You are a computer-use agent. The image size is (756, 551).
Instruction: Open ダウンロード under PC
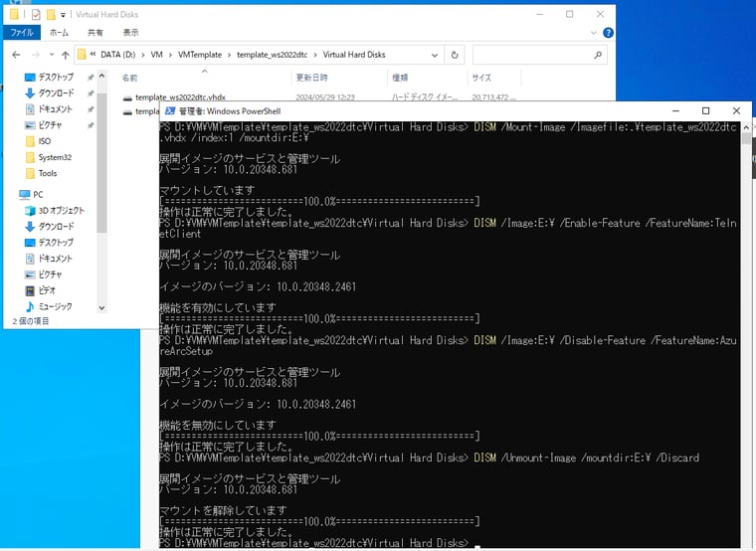coord(56,227)
